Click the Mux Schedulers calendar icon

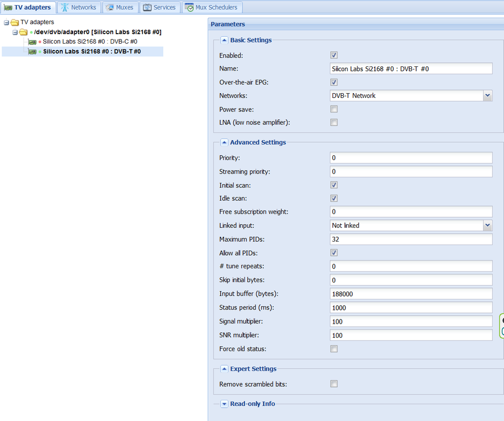[x=189, y=7]
